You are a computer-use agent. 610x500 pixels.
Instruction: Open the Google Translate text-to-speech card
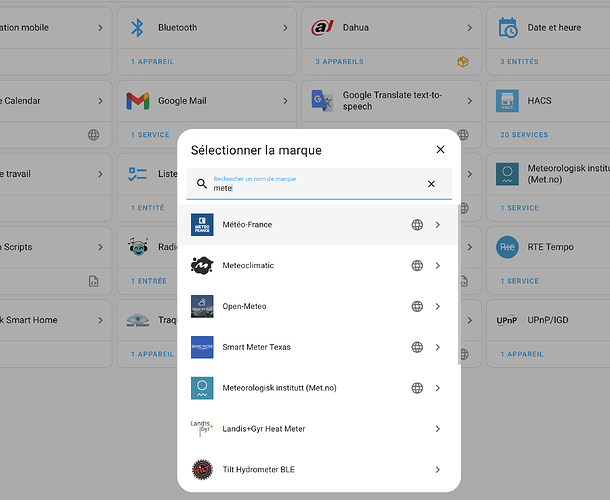click(x=391, y=101)
